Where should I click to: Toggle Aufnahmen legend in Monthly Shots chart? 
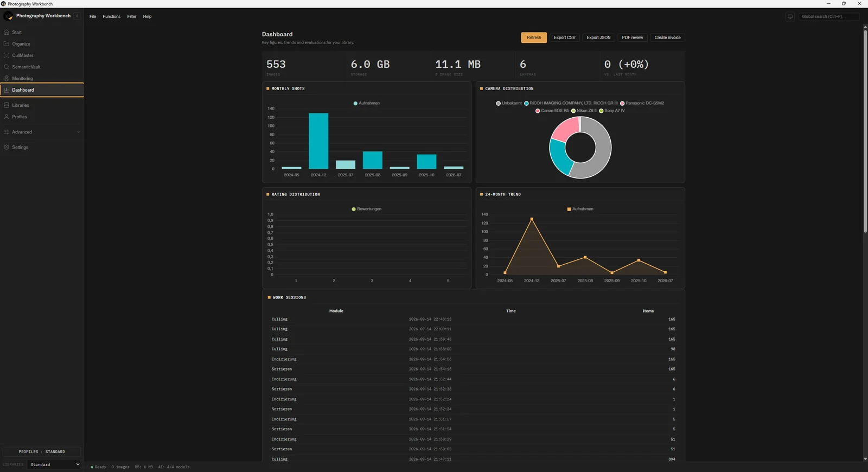[x=367, y=103]
